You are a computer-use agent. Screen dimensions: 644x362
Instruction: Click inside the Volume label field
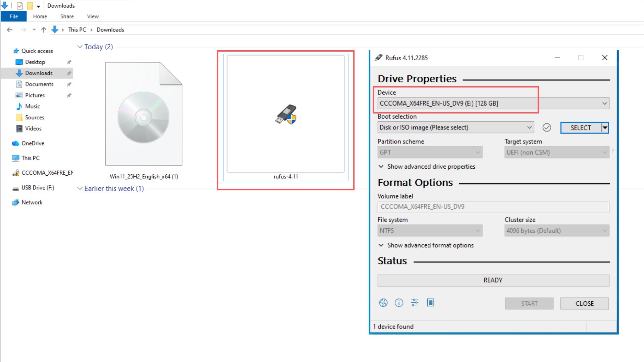470,207
